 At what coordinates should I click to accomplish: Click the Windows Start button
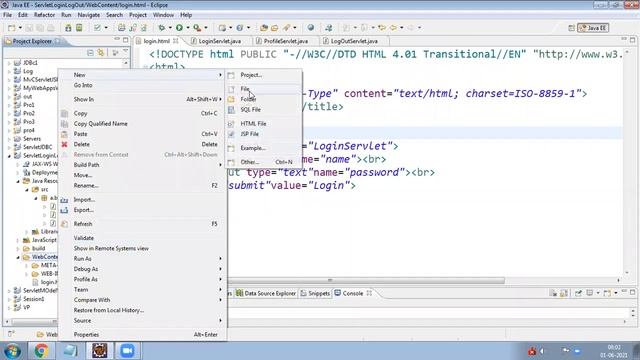tap(12, 351)
